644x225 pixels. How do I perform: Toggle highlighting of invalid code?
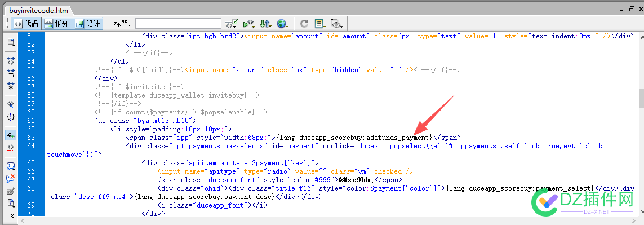tap(11, 147)
